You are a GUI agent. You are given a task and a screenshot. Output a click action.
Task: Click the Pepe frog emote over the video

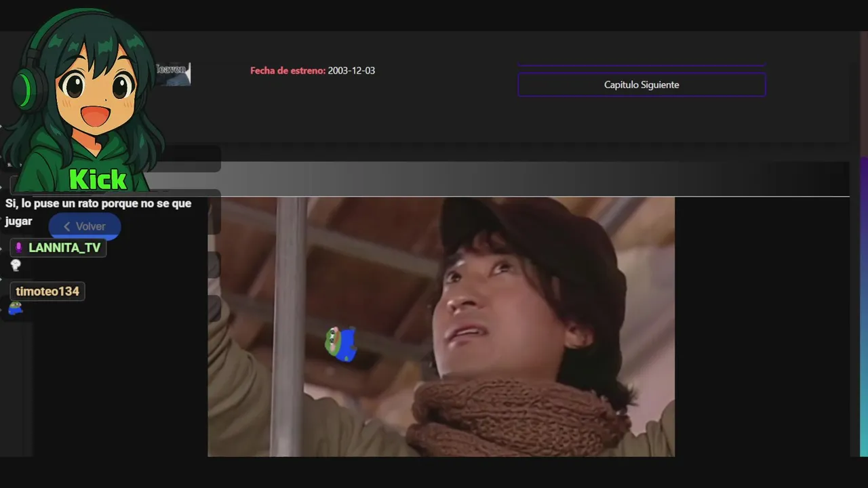pos(342,344)
